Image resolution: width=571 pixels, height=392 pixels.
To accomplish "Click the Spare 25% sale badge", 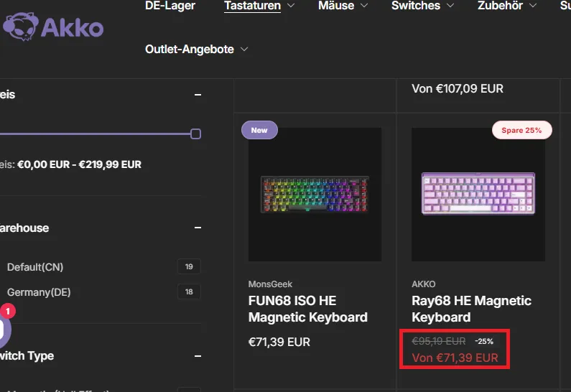I will coord(521,130).
